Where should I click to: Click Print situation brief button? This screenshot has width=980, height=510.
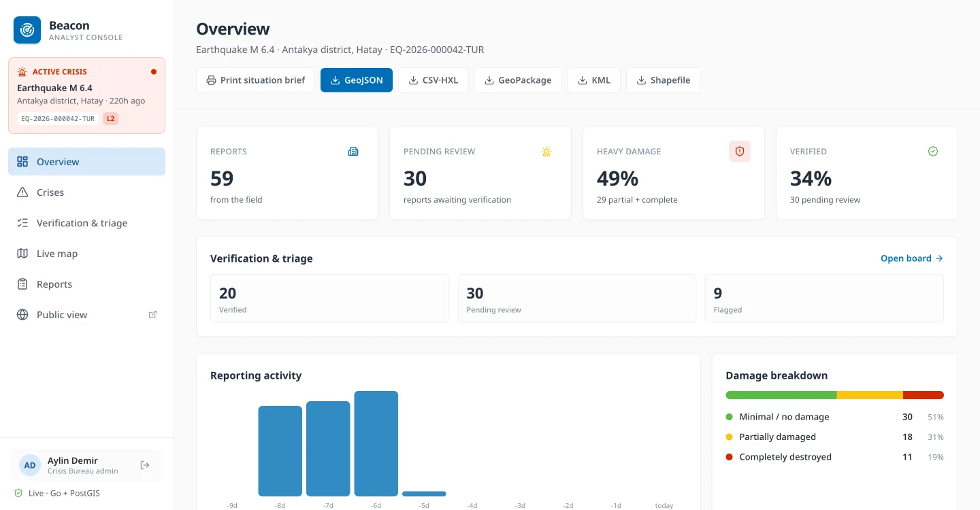tap(256, 80)
